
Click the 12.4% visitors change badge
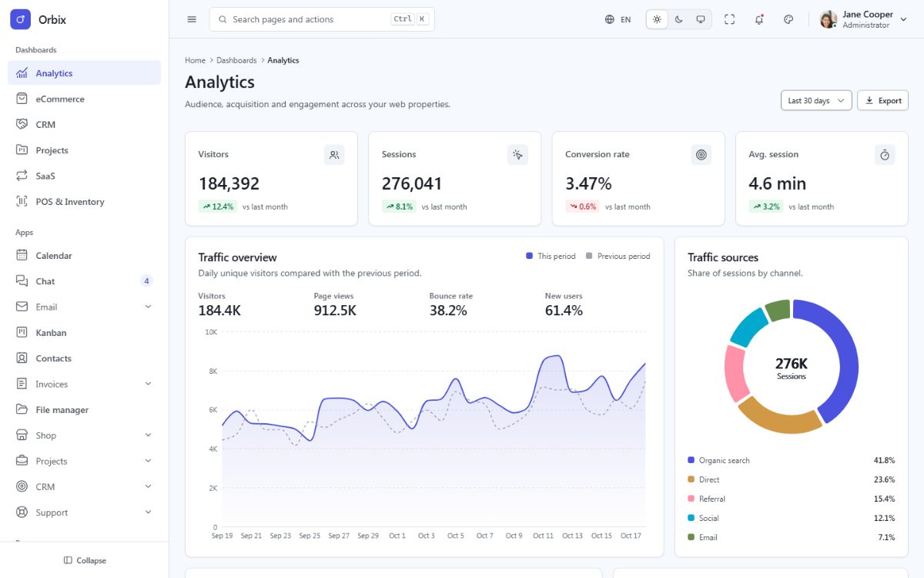pos(218,207)
